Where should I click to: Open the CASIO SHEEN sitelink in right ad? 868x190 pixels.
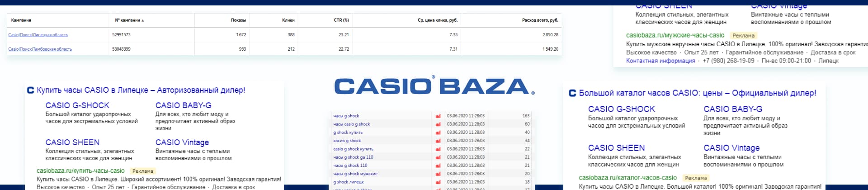[616, 148]
